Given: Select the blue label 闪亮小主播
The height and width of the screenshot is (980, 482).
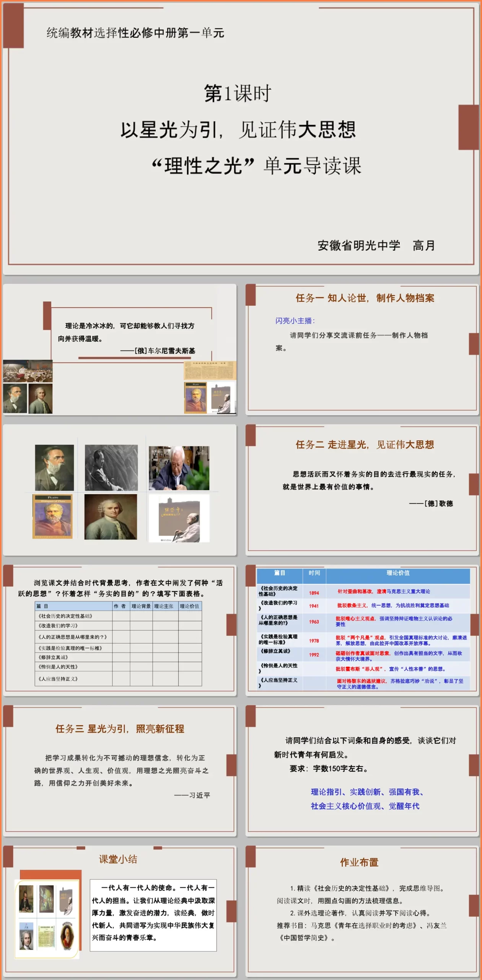Looking at the screenshot, I should (x=295, y=321).
